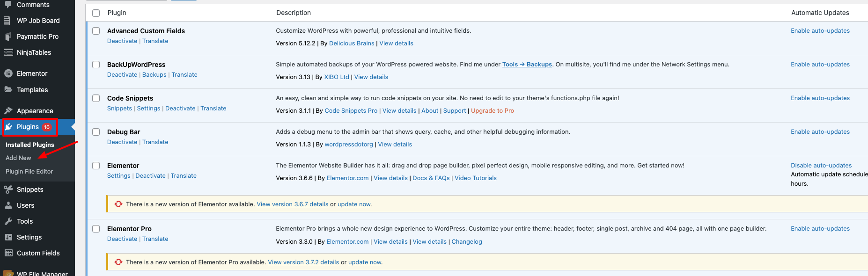Click Translate under Advanced Custom Fields

[155, 41]
